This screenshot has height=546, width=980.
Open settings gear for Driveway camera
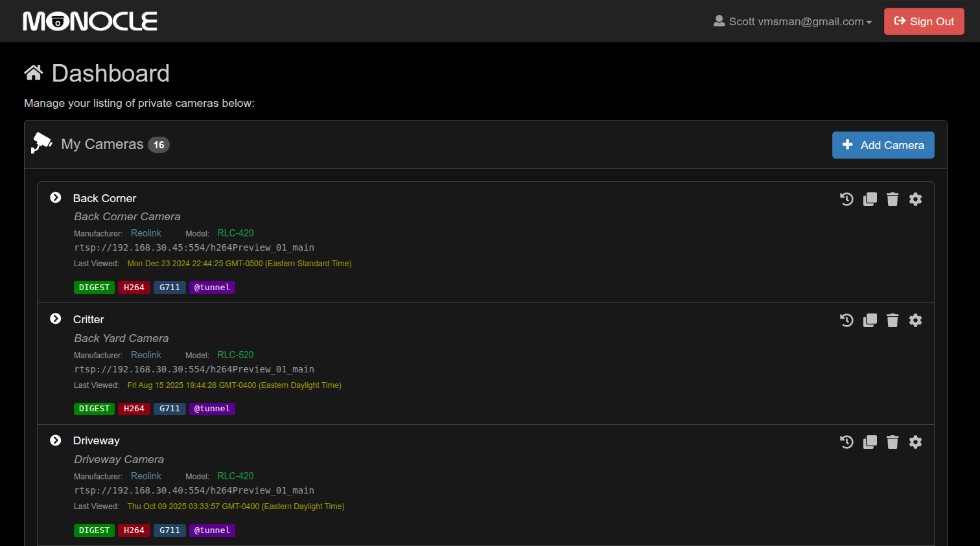[915, 442]
